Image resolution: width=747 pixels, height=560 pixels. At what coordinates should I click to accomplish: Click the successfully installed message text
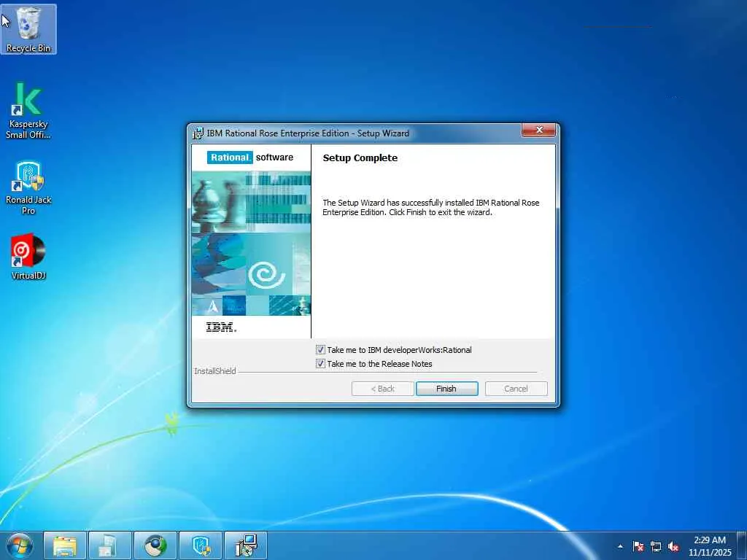(x=430, y=207)
